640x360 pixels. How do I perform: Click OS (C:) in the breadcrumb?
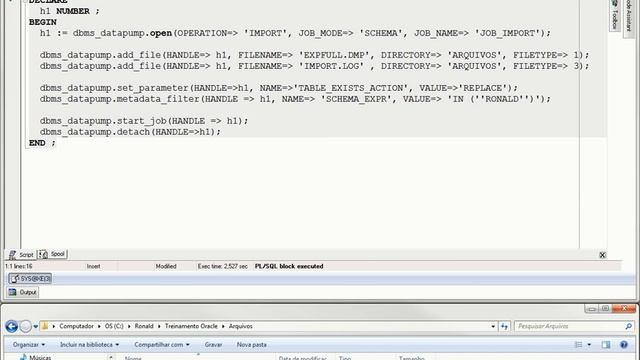pos(114,326)
